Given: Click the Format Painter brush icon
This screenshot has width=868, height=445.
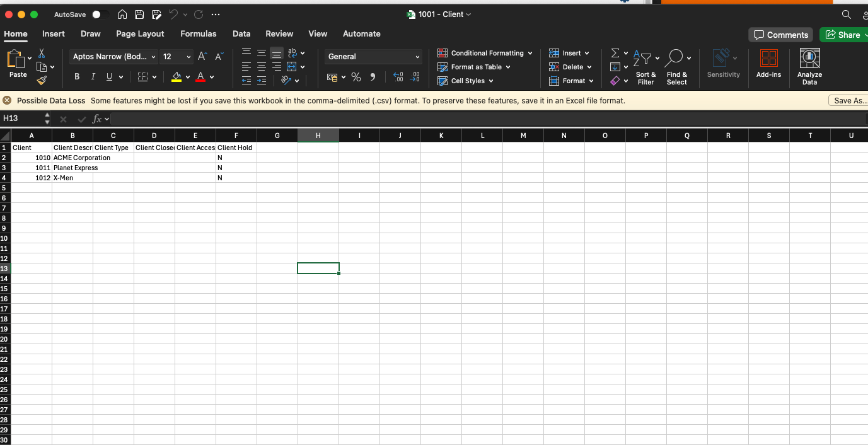Looking at the screenshot, I should [x=42, y=81].
